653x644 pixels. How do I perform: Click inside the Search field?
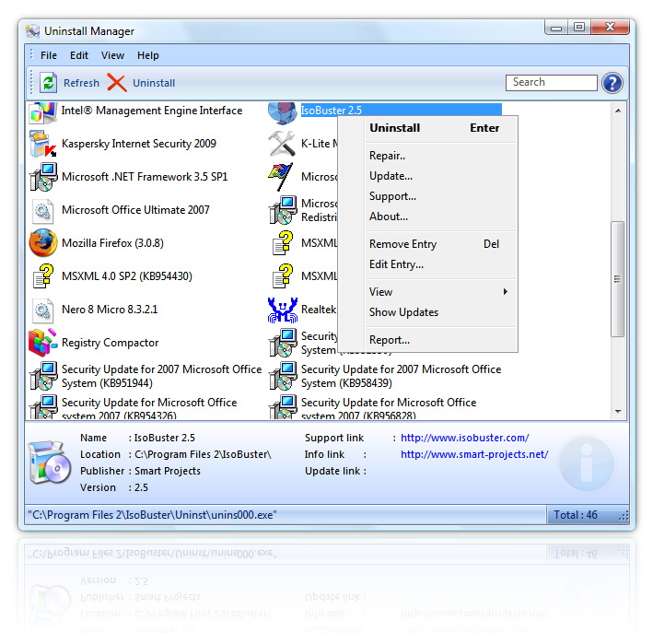(551, 83)
